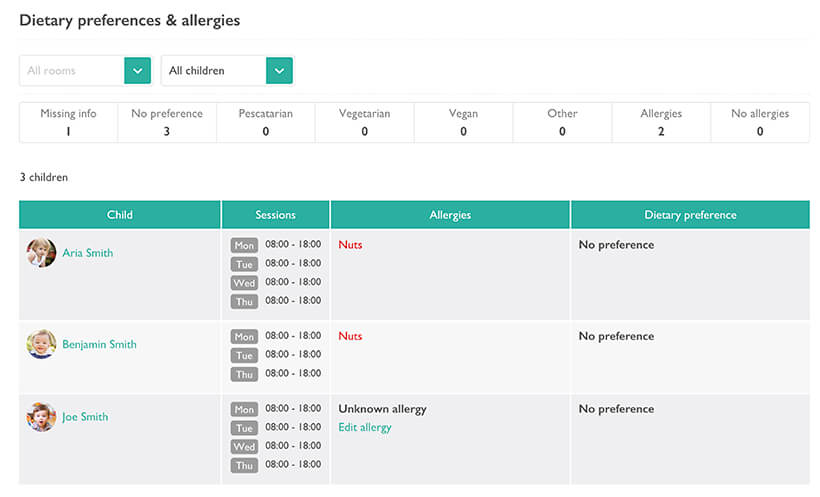Filter by Missing info count
This screenshot has height=497, width=820.
tap(68, 122)
